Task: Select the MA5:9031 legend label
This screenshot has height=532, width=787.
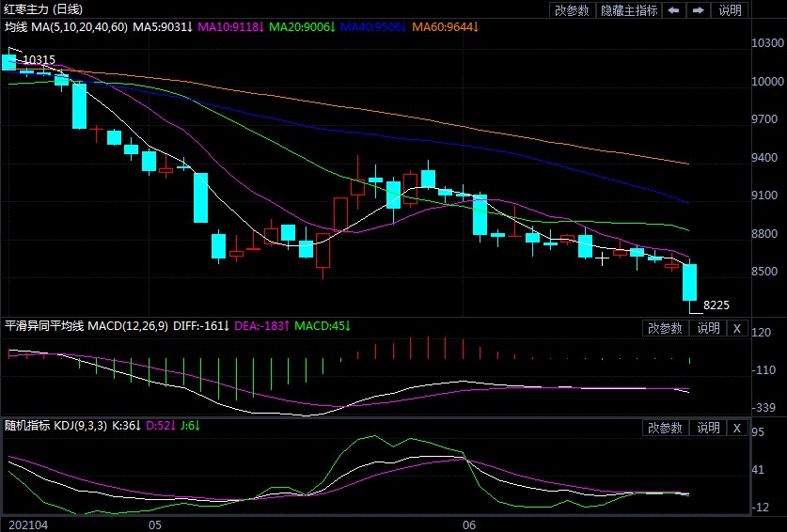Action: [x=163, y=27]
